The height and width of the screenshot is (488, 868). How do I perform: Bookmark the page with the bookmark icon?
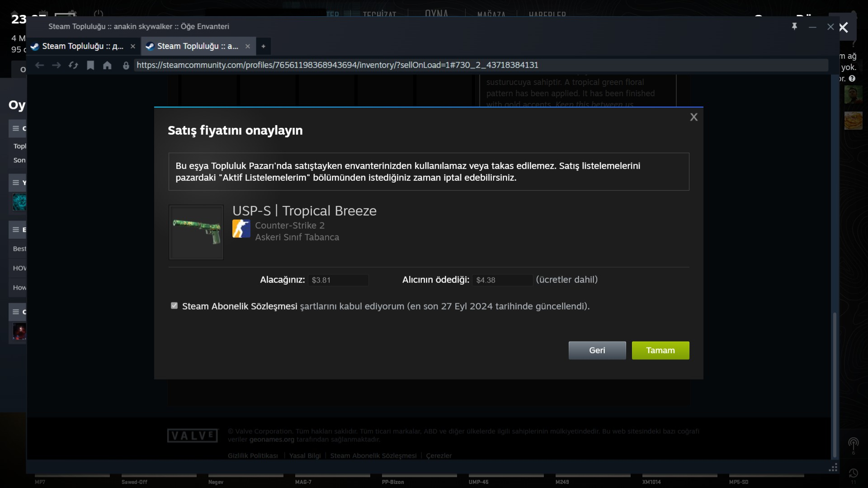click(90, 65)
